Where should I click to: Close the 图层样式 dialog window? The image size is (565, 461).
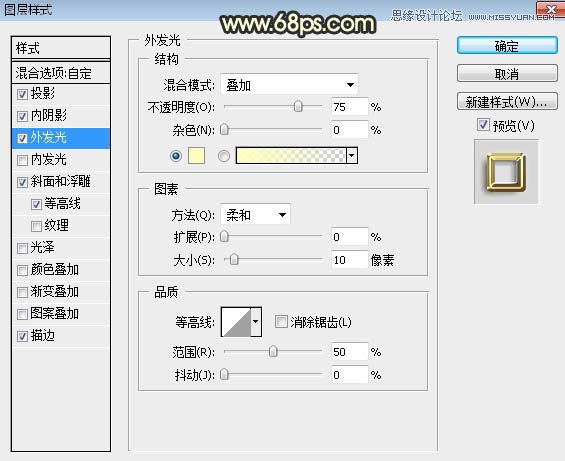550,10
